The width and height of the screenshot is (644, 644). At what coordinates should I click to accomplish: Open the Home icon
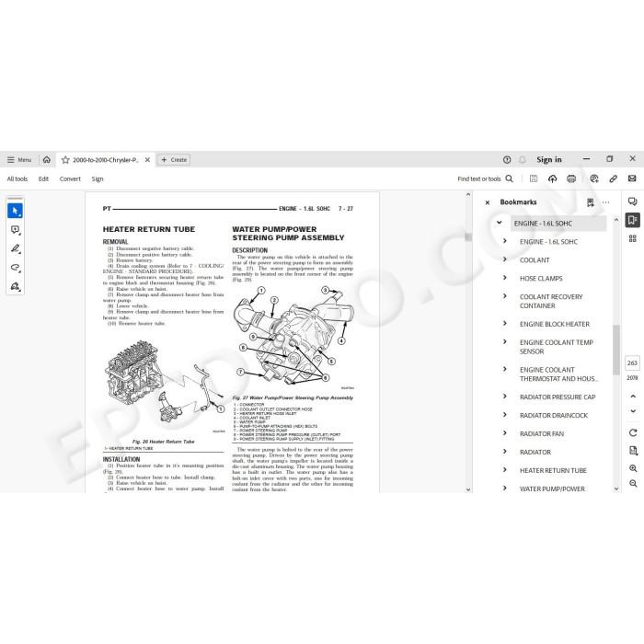pyautogui.click(x=47, y=160)
